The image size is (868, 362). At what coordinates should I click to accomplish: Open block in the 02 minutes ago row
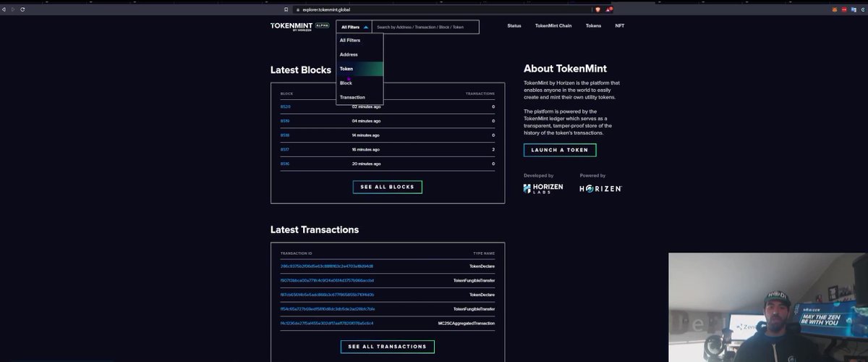285,106
